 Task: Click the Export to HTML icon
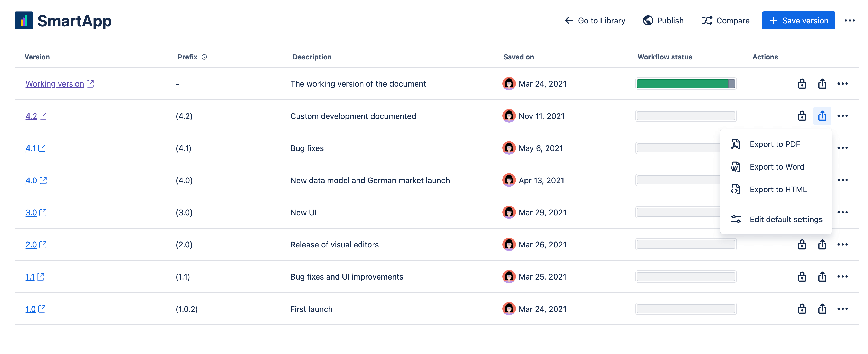pos(736,189)
